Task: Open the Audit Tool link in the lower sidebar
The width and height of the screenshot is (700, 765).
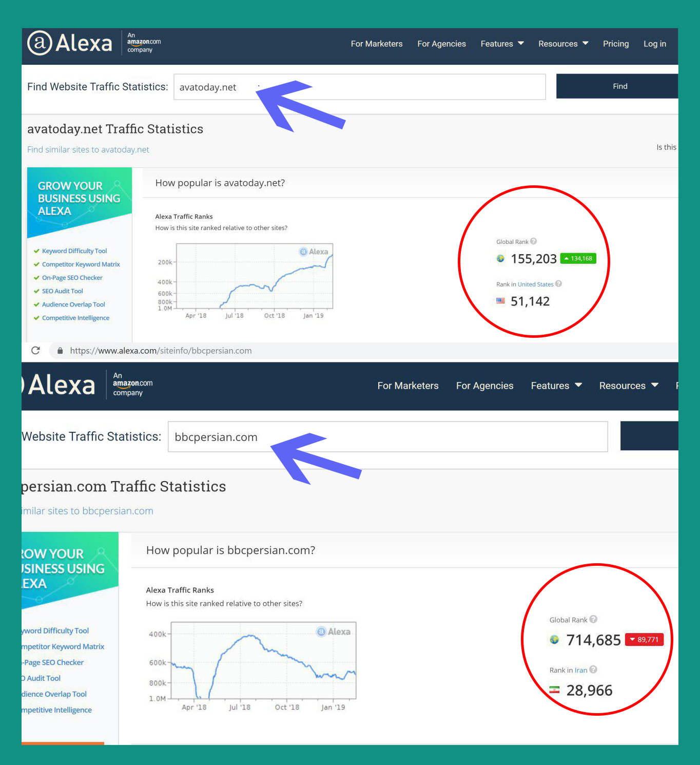Action: pos(42,678)
